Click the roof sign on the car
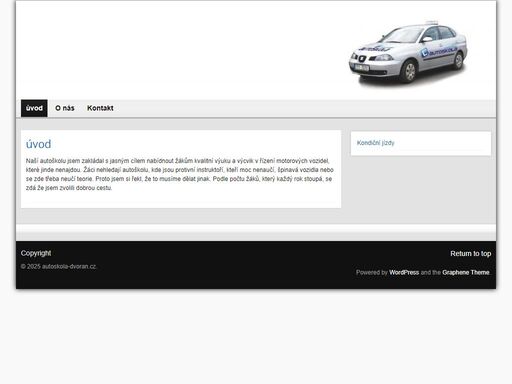This screenshot has width=512, height=384. pyautogui.click(x=432, y=23)
